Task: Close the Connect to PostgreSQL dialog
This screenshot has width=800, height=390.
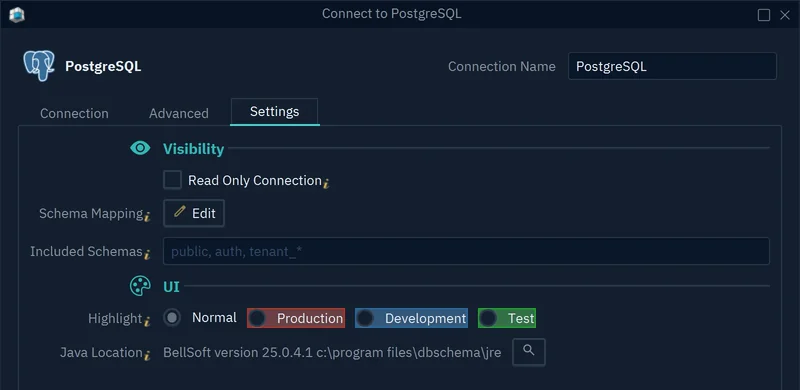Action: click(785, 15)
